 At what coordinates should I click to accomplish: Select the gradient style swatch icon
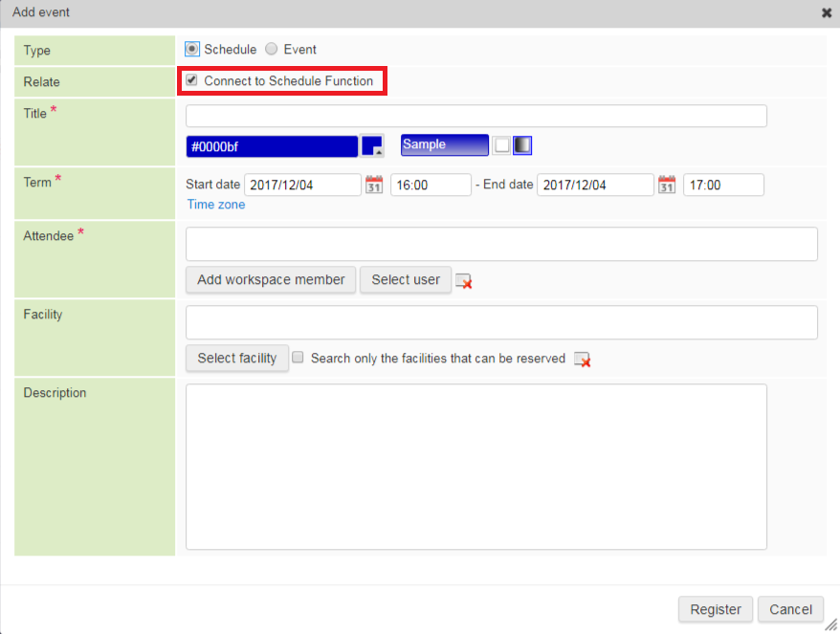522,145
